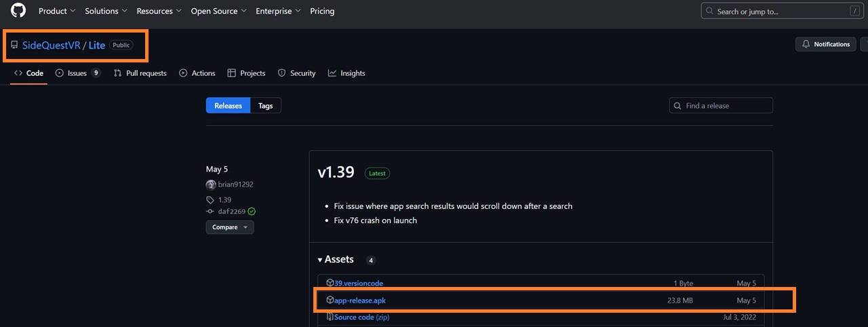The image size is (868, 327).
Task: Switch to the Actions tab
Action: (x=197, y=73)
